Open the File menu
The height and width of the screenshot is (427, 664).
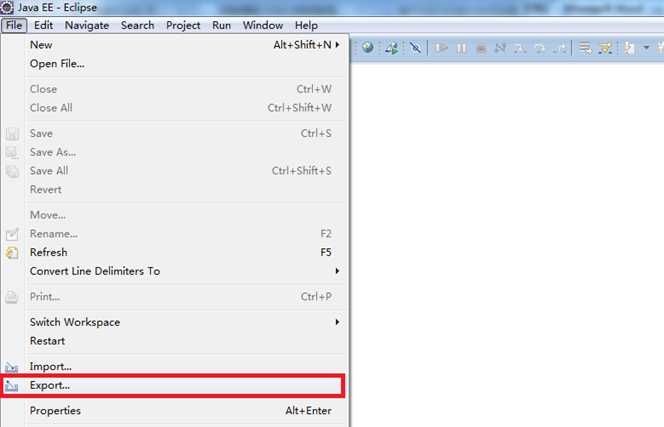tap(14, 25)
